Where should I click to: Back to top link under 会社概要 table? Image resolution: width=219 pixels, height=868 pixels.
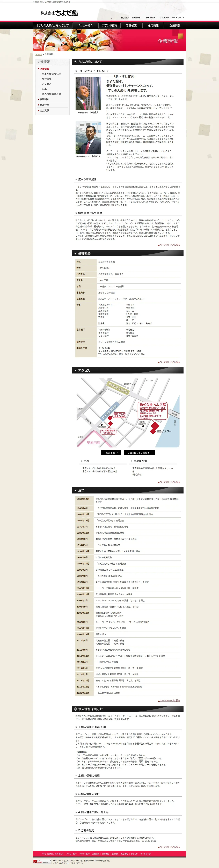(x=169, y=362)
